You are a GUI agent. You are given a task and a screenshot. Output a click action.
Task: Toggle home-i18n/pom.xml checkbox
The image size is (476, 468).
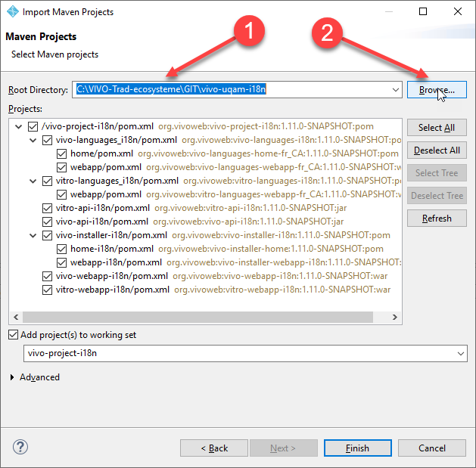pyautogui.click(x=61, y=249)
